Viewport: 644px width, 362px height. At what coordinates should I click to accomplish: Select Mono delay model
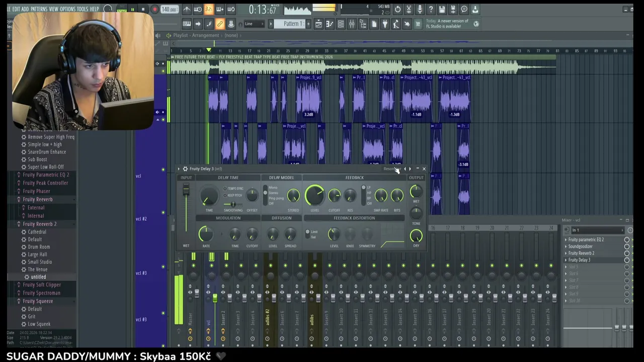(x=273, y=188)
